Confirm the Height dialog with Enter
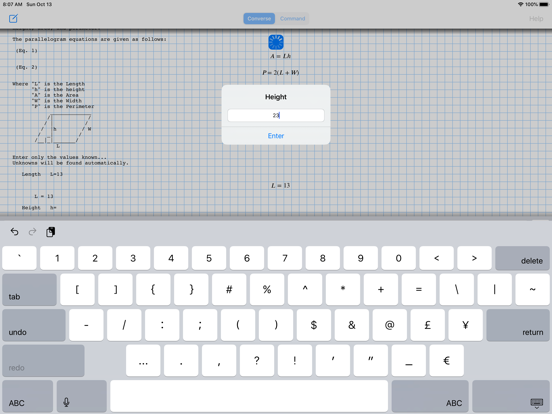Screen dimensions: 552x414 pyautogui.click(x=276, y=136)
